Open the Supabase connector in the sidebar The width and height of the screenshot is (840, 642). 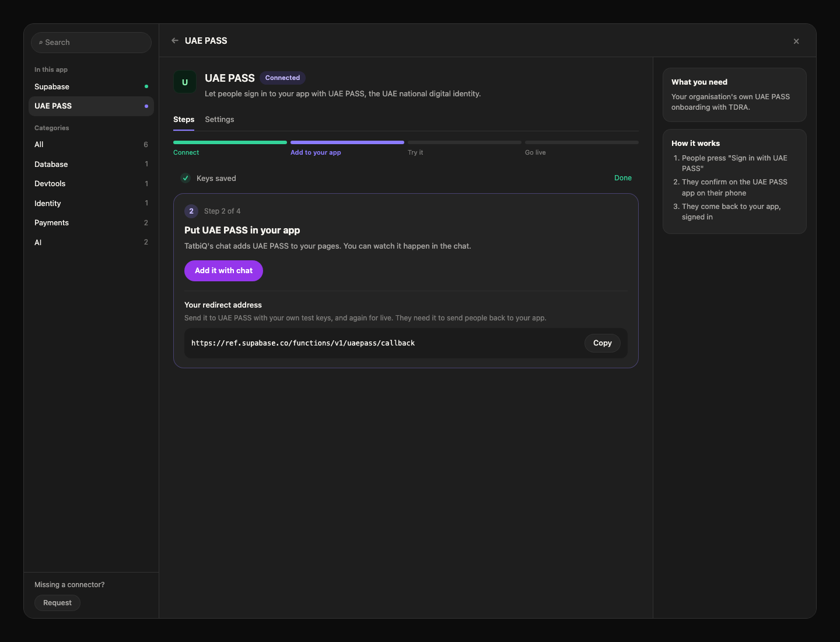91,86
